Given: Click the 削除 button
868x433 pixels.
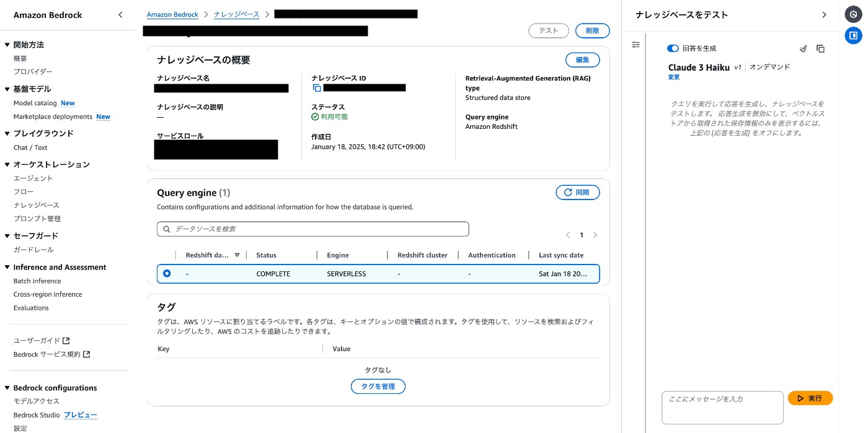Looking at the screenshot, I should click(x=593, y=30).
